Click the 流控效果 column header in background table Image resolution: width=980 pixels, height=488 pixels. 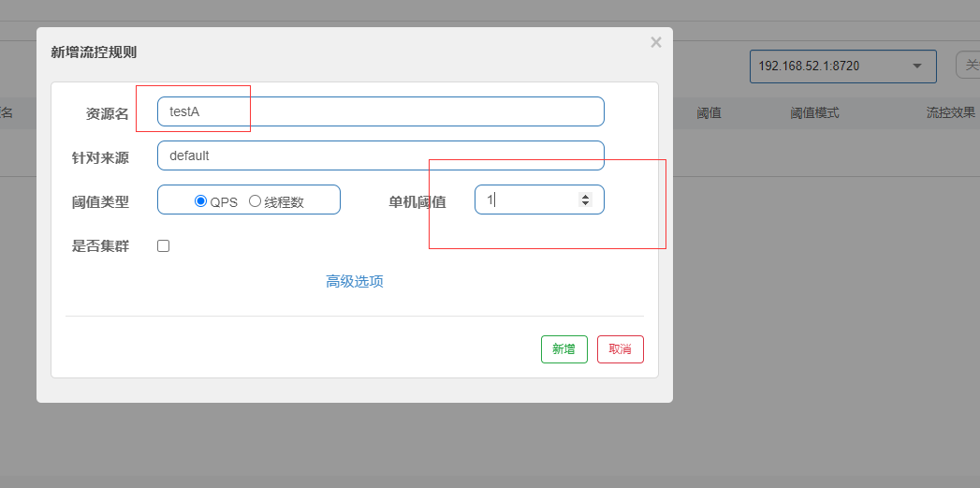coord(951,113)
